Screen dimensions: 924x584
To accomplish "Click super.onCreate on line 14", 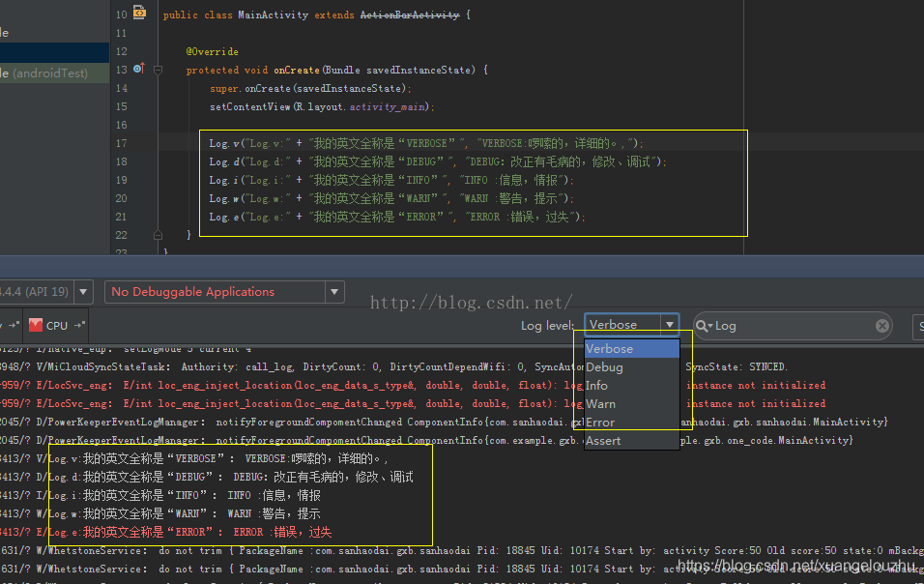I will click(250, 88).
